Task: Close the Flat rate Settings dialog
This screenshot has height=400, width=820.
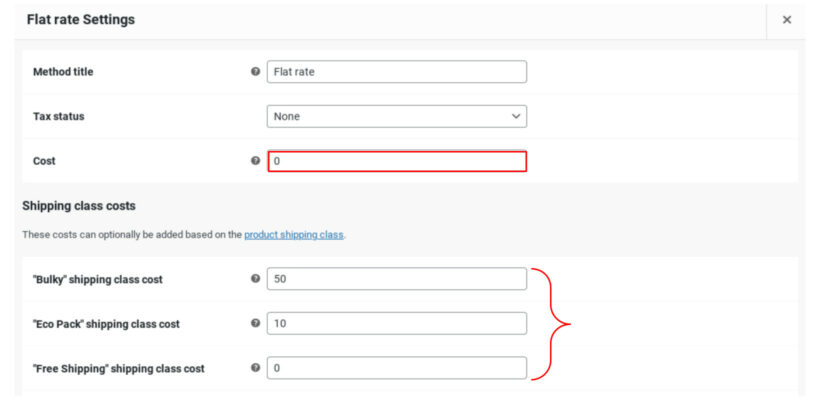Action: coord(786,20)
